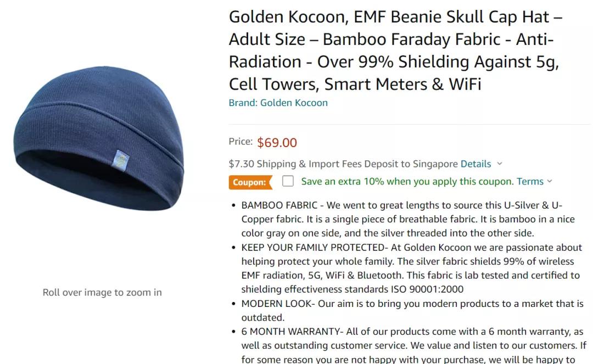Click the $69.00 price
Screen dimensions: 593x364
pos(277,143)
